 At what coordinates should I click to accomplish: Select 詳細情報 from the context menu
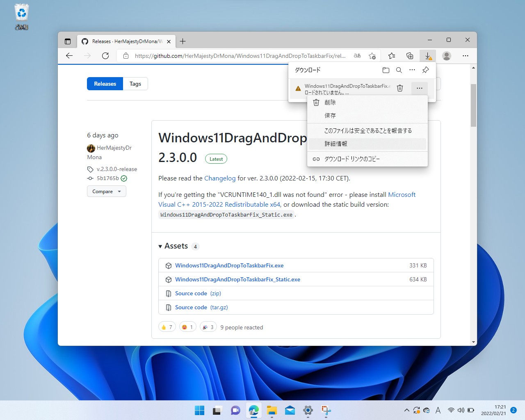coord(336,144)
